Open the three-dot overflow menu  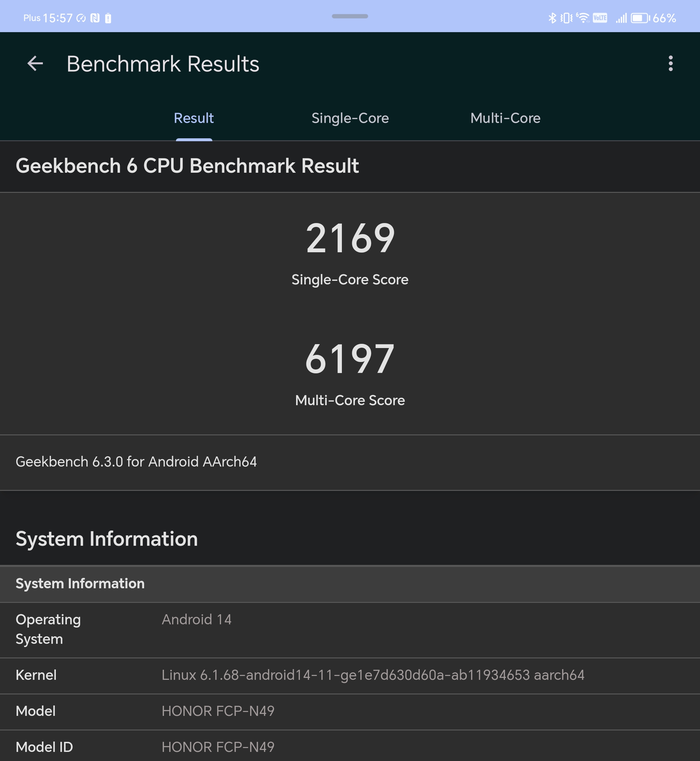[x=670, y=63]
